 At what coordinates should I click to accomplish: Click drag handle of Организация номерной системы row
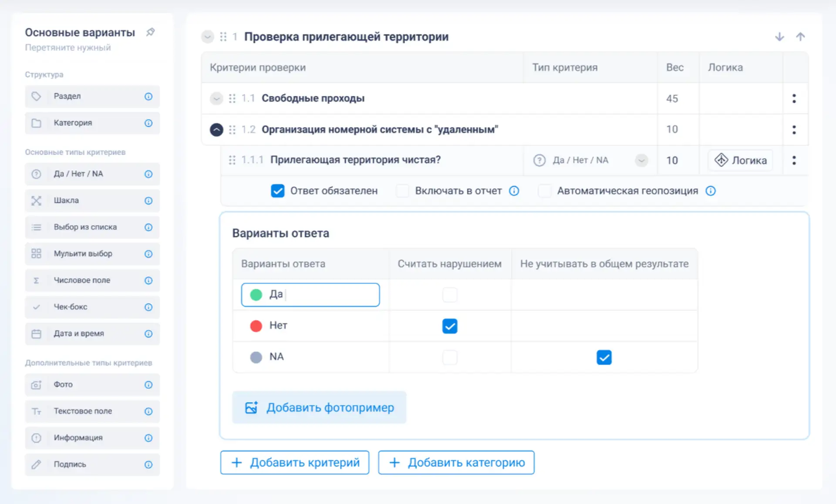tap(232, 130)
